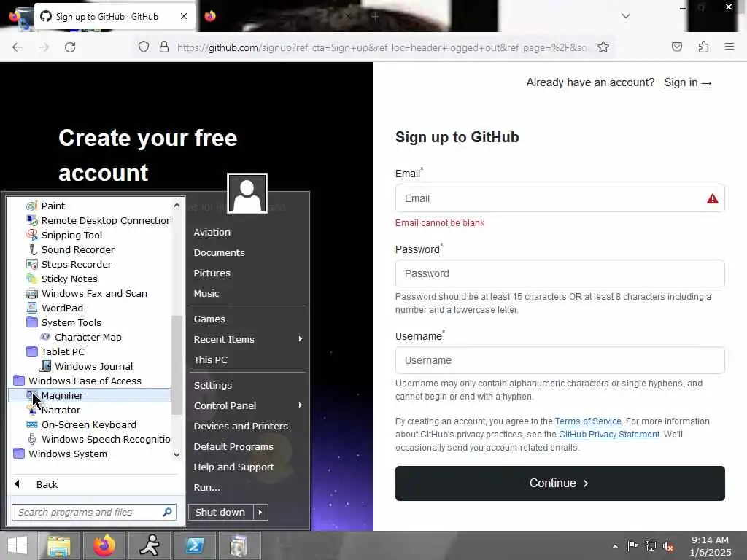
Task: Open PowerShell from the taskbar
Action: click(195, 545)
